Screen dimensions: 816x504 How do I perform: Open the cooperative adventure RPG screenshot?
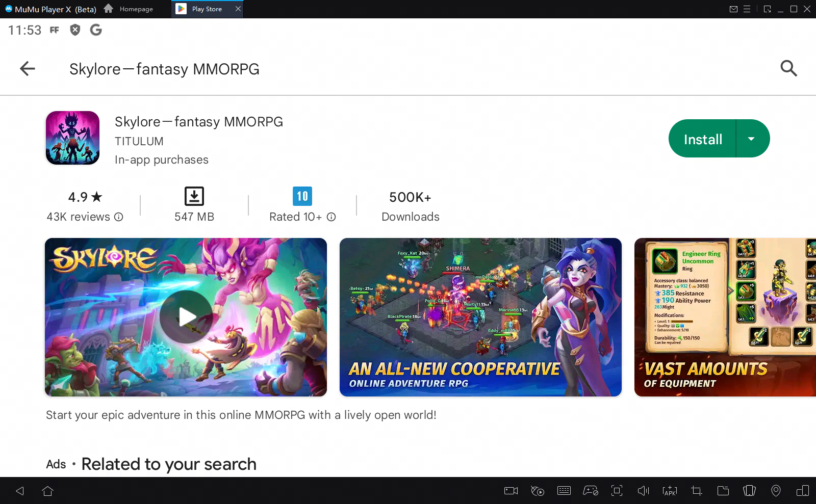[x=480, y=317]
